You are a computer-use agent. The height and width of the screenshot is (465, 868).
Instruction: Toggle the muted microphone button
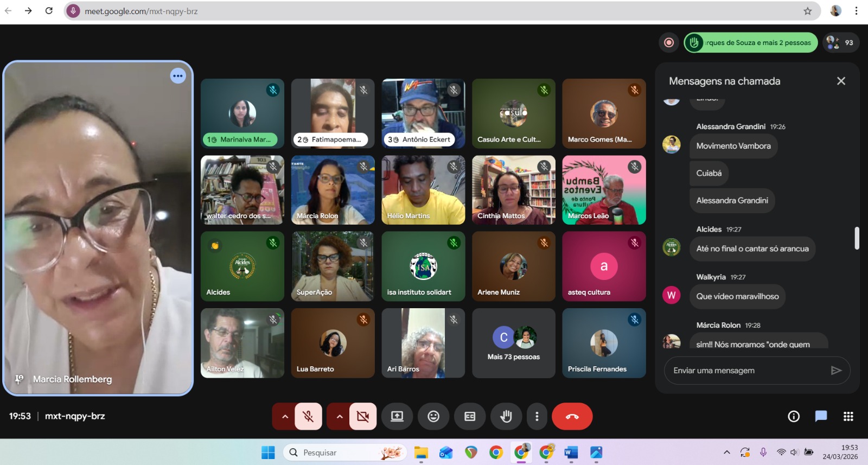pos(308,416)
